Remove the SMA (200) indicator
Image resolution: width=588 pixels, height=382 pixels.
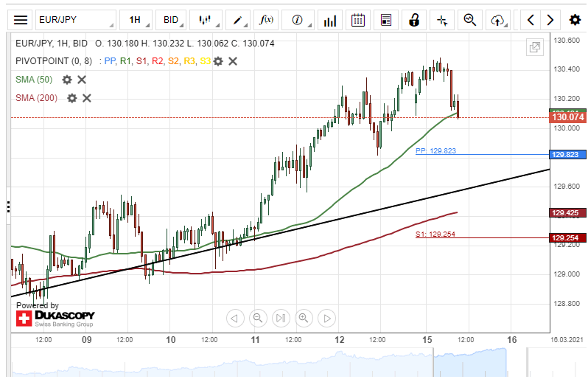[86, 97]
